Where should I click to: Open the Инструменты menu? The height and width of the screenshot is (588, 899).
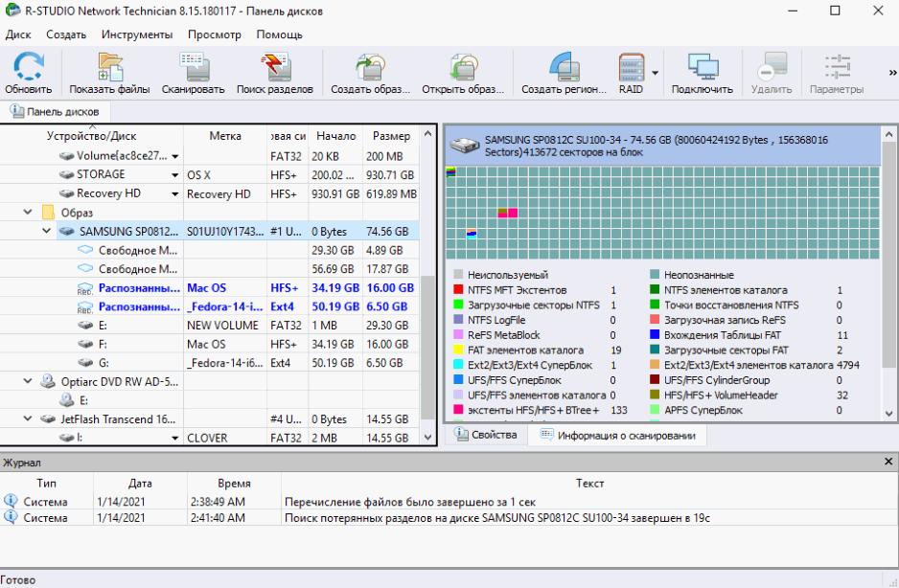(137, 34)
